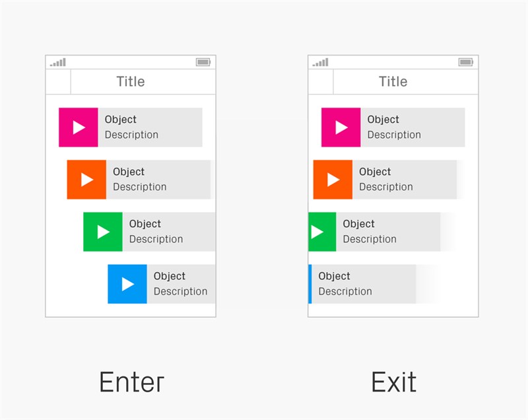Screen dimensions: 528x420
Task: Click the Enter caption label
Action: pos(131,382)
